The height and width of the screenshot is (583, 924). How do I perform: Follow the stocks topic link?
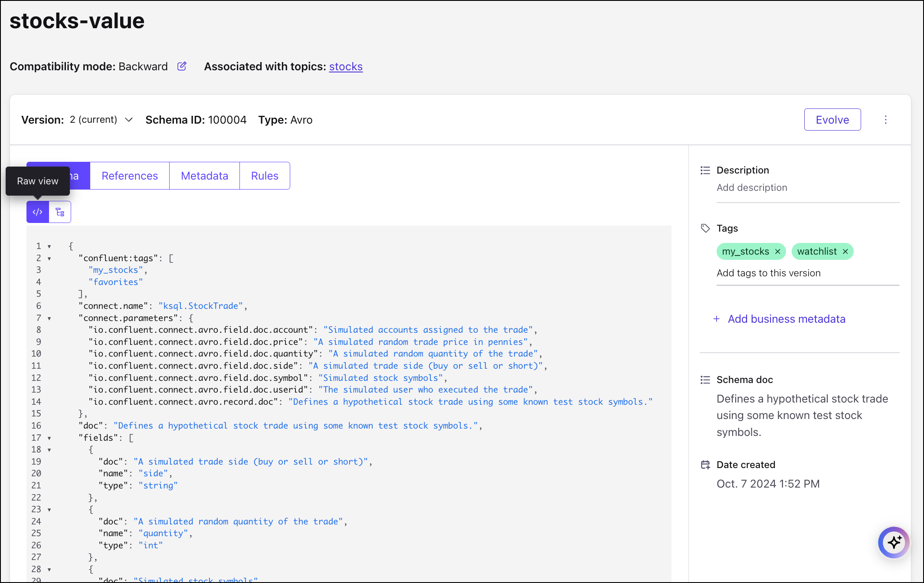coord(346,66)
